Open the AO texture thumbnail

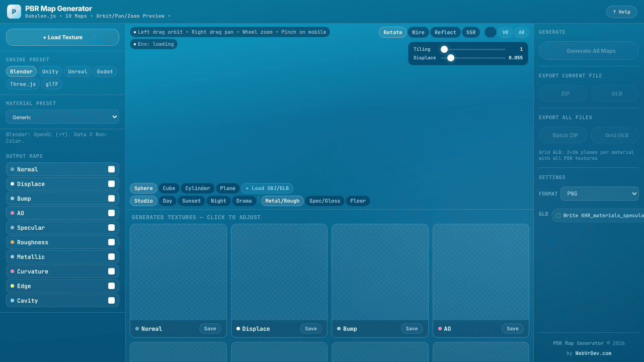point(481,272)
